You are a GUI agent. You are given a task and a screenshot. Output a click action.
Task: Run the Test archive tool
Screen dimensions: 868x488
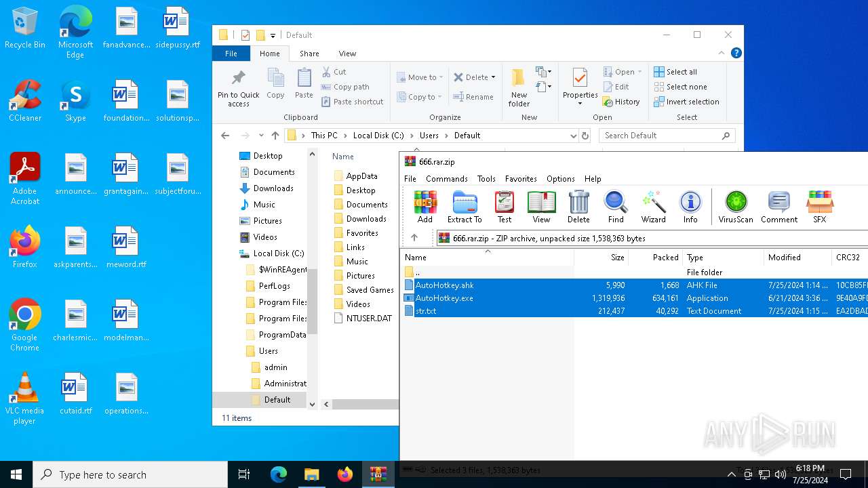click(505, 207)
